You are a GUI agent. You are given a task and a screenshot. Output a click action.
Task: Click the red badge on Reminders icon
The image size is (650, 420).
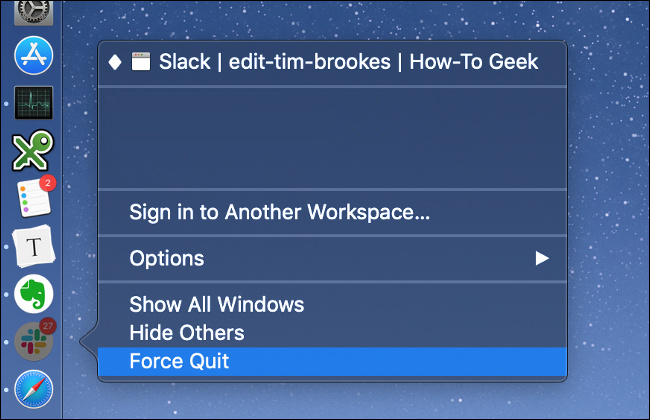[47, 183]
